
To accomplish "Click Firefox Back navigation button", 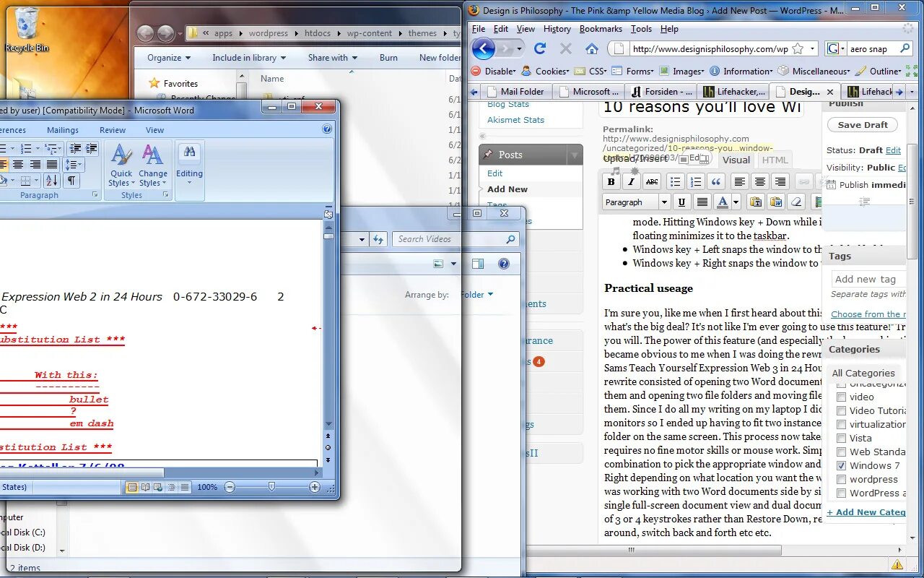I will click(483, 48).
